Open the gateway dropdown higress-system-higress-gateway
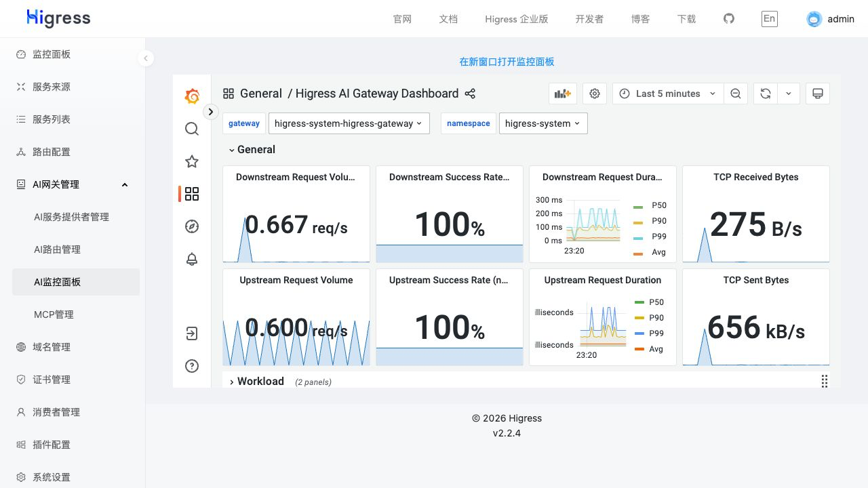This screenshot has height=488, width=868. click(349, 123)
